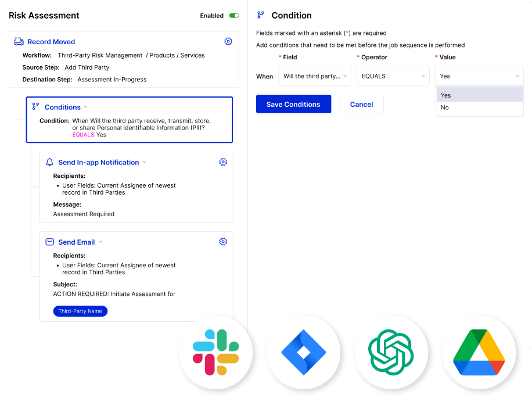Expand the Send Email chevron

(x=100, y=242)
